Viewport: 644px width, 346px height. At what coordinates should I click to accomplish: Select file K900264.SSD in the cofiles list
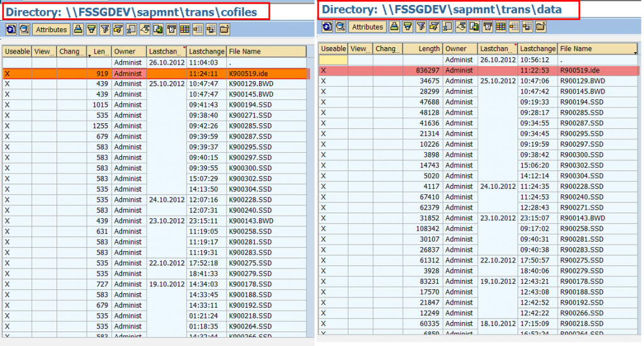[250, 326]
